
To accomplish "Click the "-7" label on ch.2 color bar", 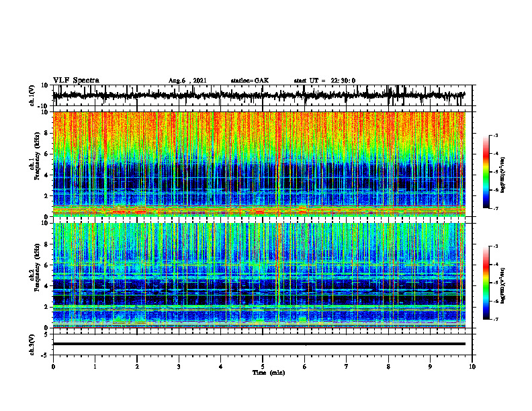I will point(496,319).
